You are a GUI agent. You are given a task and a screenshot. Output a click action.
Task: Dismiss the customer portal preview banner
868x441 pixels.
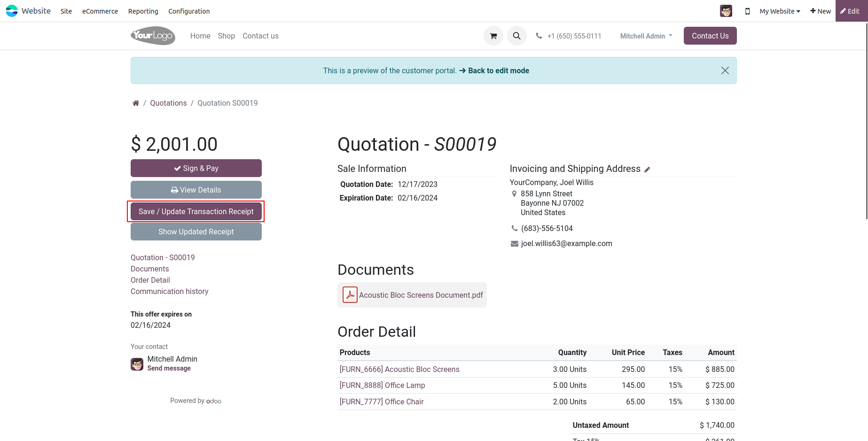pyautogui.click(x=725, y=70)
